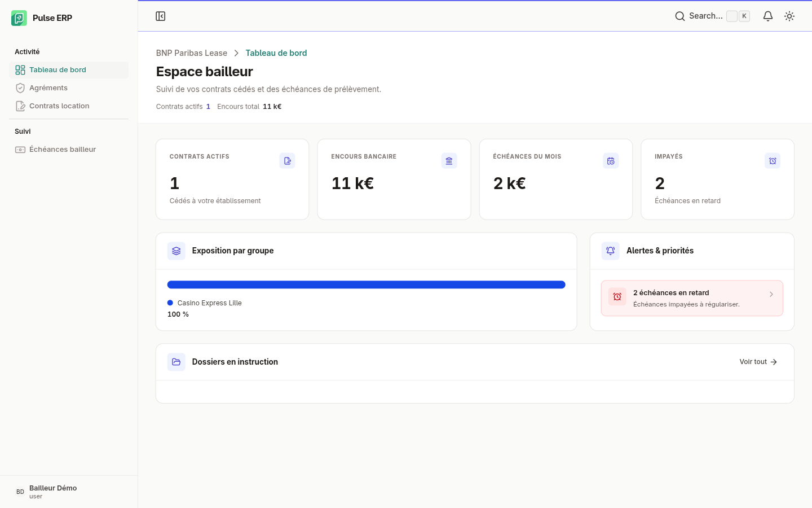The image size is (812, 508).
Task: Open Tableau de bord in sidebar
Action: 69,70
